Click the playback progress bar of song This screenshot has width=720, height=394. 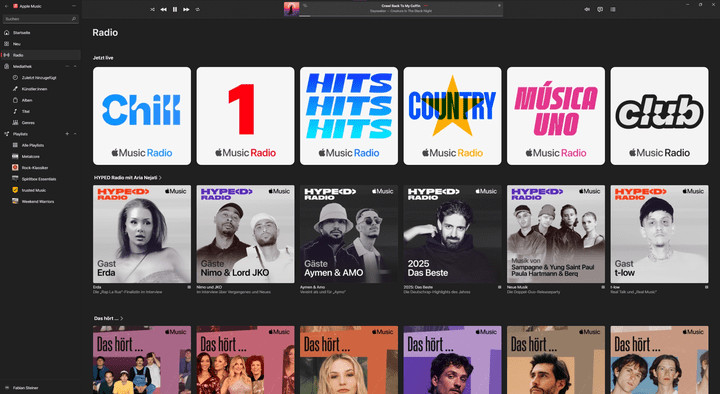tap(401, 16)
